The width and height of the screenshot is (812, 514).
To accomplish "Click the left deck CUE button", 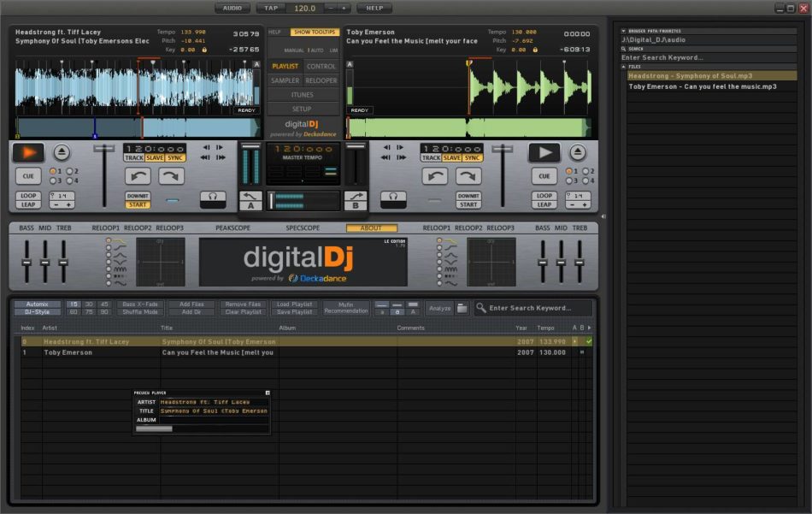I will pyautogui.click(x=28, y=176).
